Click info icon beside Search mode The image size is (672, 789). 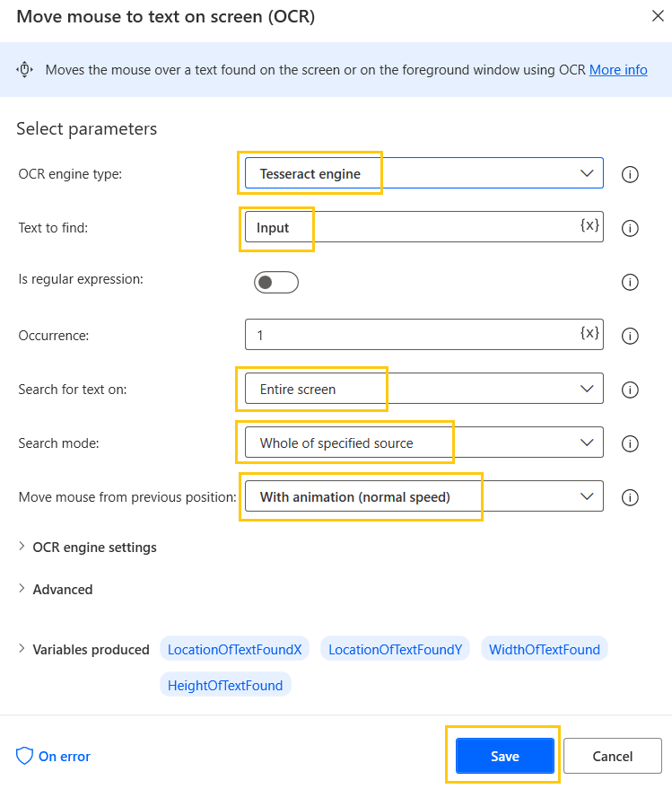coord(630,443)
